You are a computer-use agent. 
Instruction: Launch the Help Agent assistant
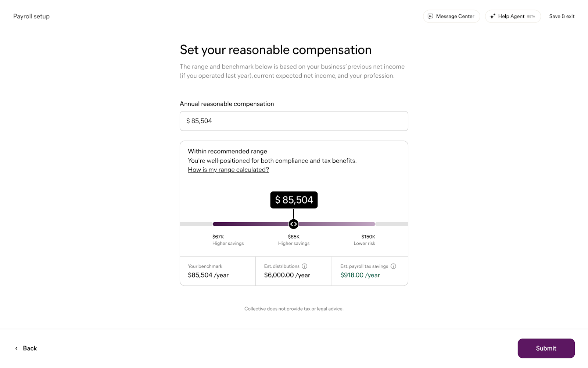pos(511,17)
